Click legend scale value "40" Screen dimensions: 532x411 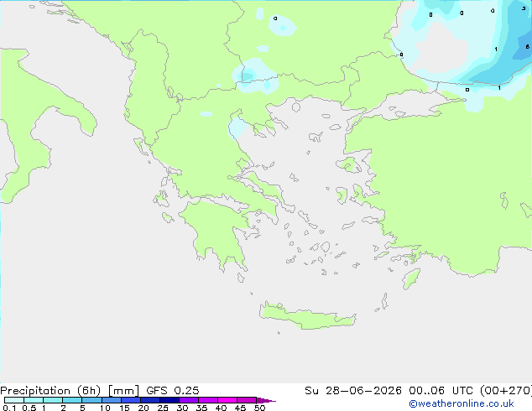pos(221,408)
